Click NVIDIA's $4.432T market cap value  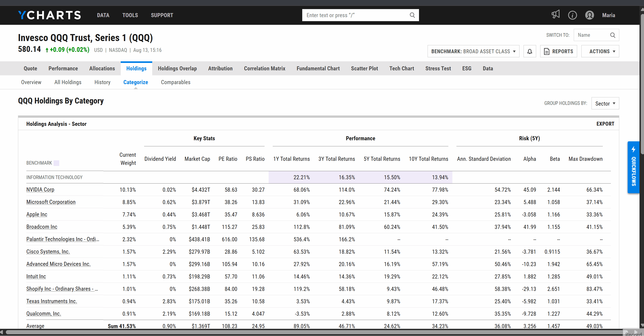click(x=201, y=189)
